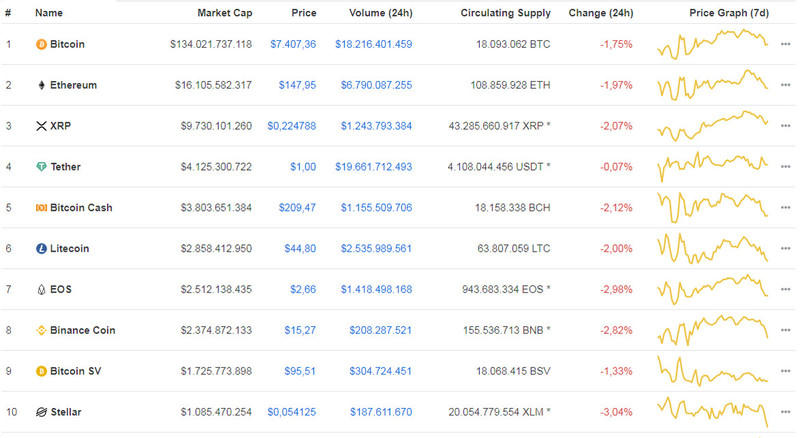The height and width of the screenshot is (438, 800).
Task: Expand the options menu for Stellar row
Action: click(x=786, y=411)
